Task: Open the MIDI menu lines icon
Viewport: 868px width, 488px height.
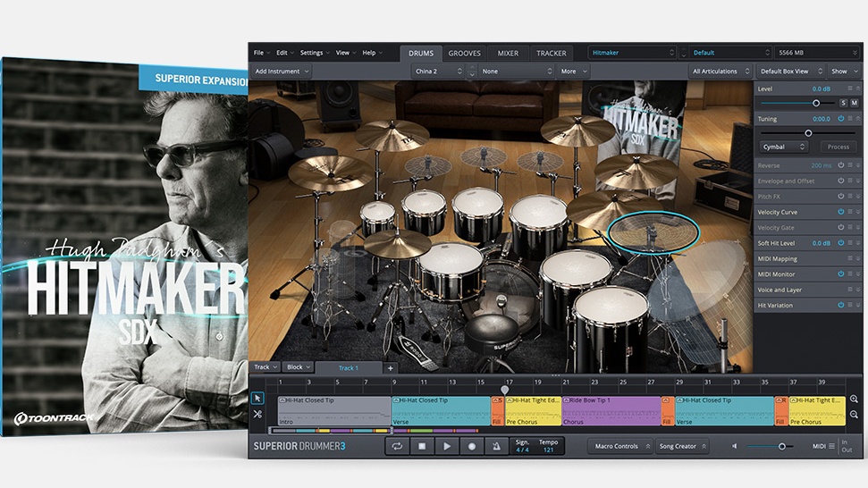Action: 832,446
